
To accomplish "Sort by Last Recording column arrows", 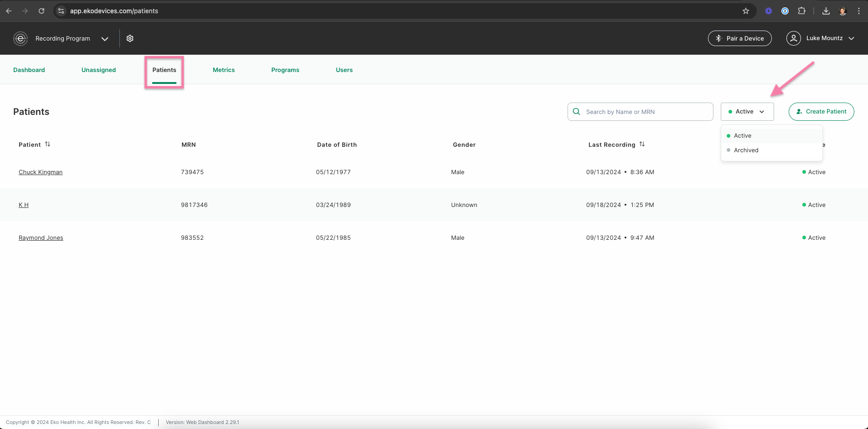I will point(642,144).
